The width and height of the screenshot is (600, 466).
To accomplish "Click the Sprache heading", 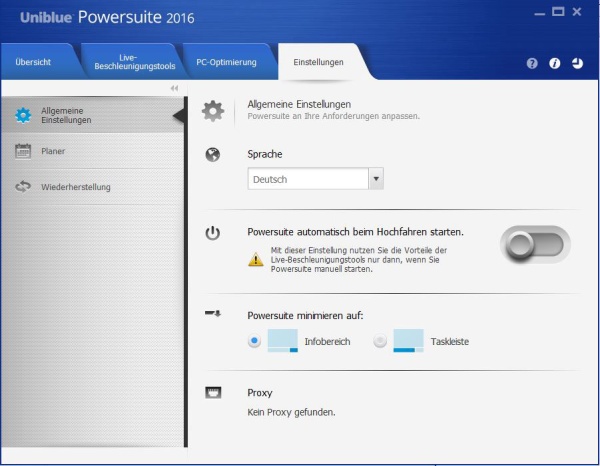I will point(265,154).
